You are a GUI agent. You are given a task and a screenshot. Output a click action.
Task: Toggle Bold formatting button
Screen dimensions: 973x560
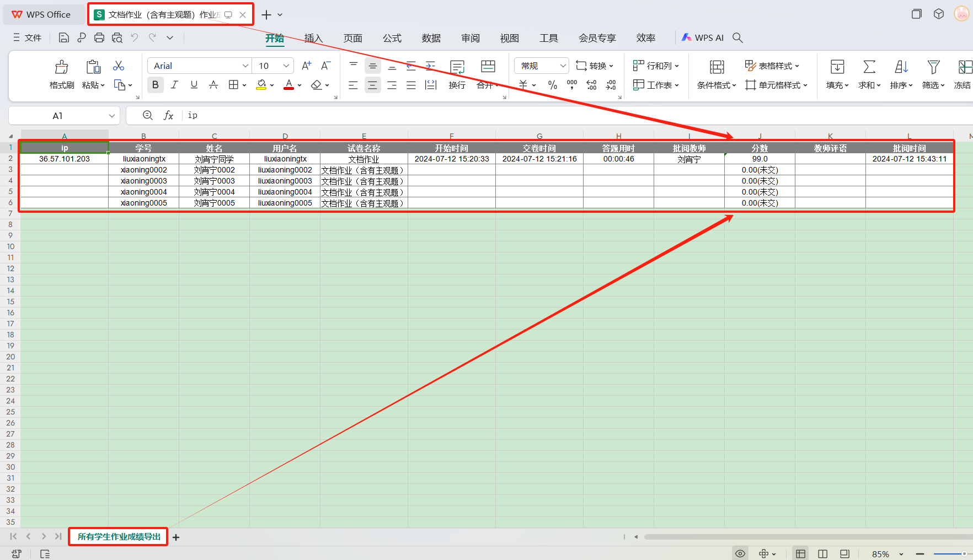156,85
